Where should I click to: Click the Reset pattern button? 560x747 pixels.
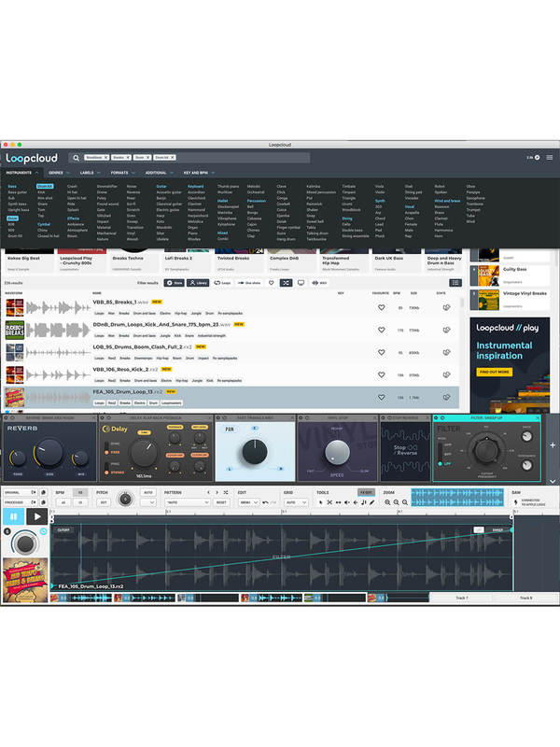(x=222, y=502)
